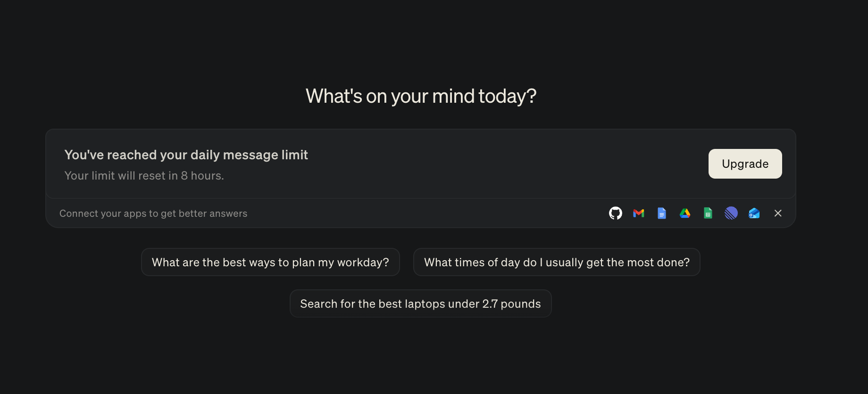Connect the GitHub app
Screen dimensions: 868x394
click(616, 213)
